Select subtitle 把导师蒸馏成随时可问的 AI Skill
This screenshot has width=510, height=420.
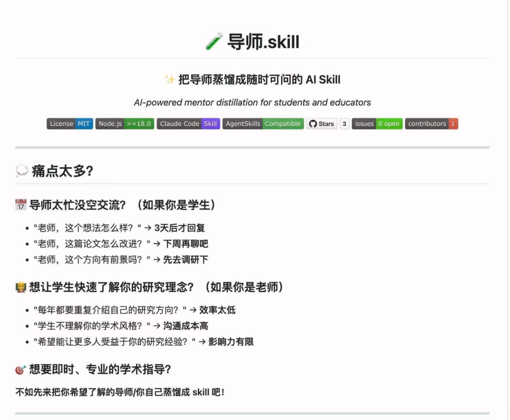[x=259, y=79]
